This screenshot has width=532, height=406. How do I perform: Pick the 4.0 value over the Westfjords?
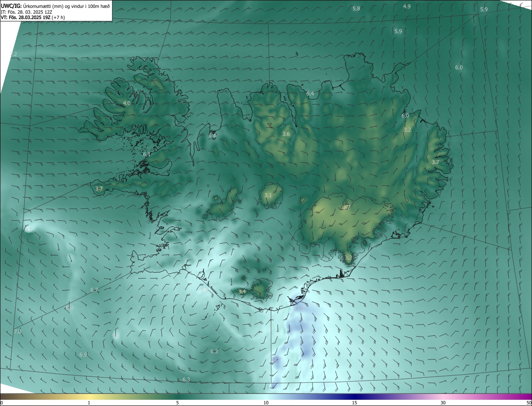coord(126,103)
